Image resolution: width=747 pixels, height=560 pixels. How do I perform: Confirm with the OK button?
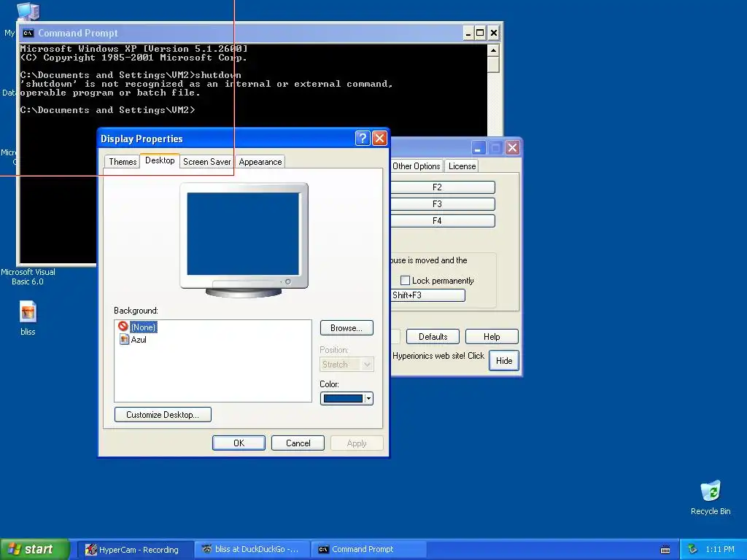[239, 443]
